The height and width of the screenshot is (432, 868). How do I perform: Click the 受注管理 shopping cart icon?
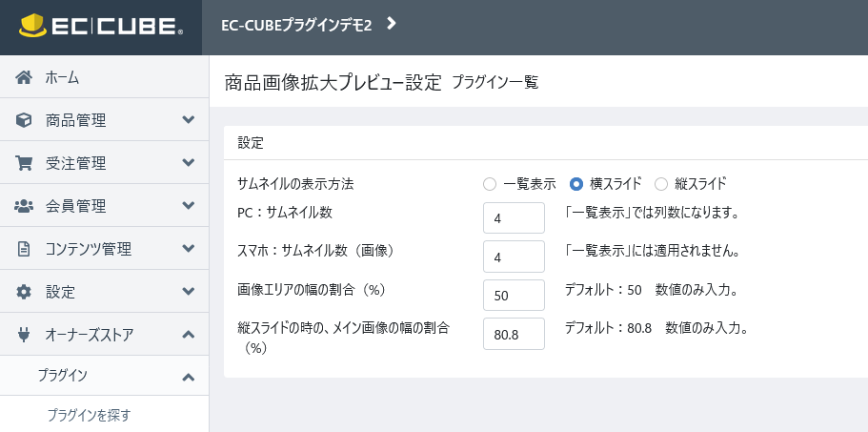click(24, 163)
